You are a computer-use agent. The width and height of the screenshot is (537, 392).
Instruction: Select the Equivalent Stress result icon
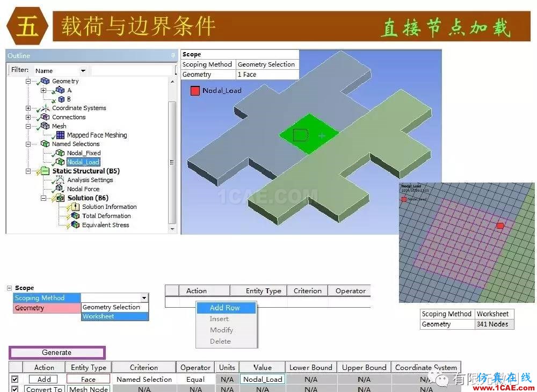pos(75,225)
